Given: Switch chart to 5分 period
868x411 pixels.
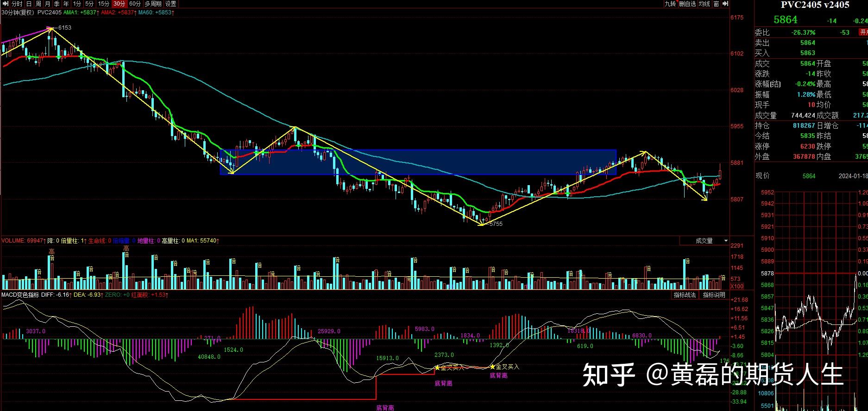Looking at the screenshot, I should [x=89, y=4].
